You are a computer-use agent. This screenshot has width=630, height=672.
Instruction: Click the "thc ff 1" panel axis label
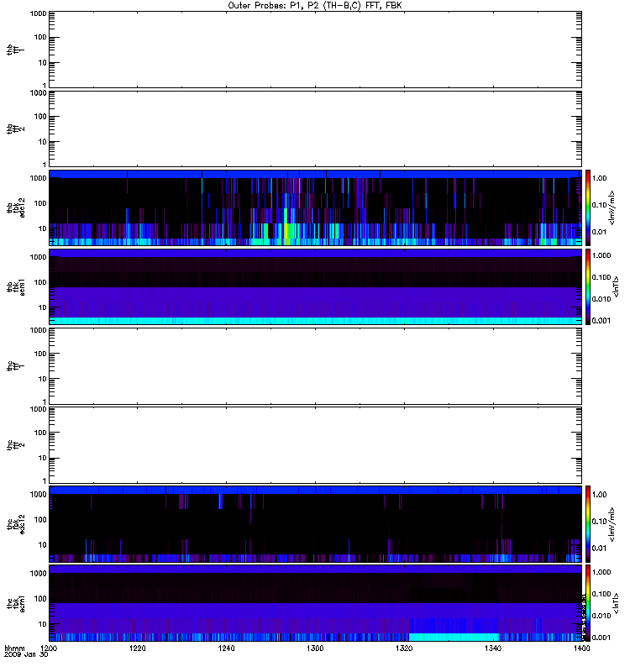15,366
